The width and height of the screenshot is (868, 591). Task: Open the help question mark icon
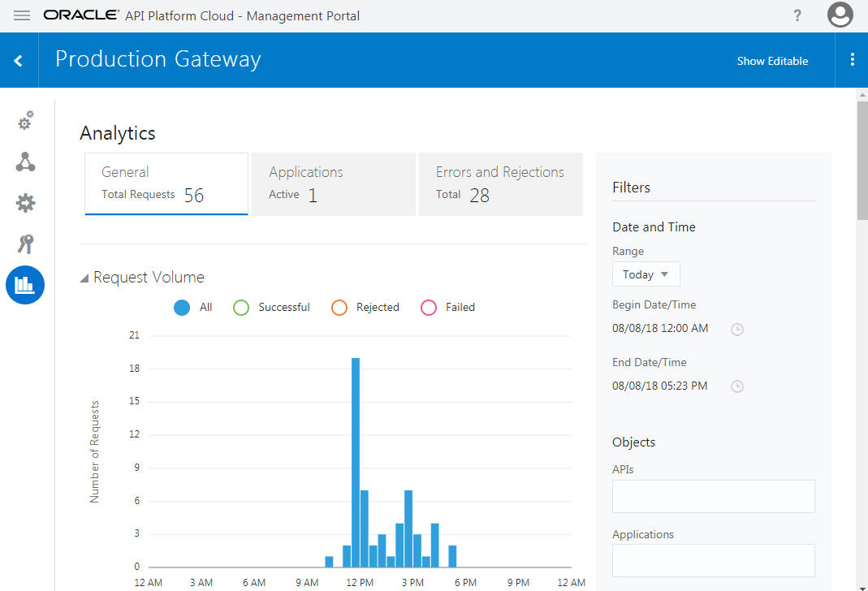pyautogui.click(x=797, y=15)
